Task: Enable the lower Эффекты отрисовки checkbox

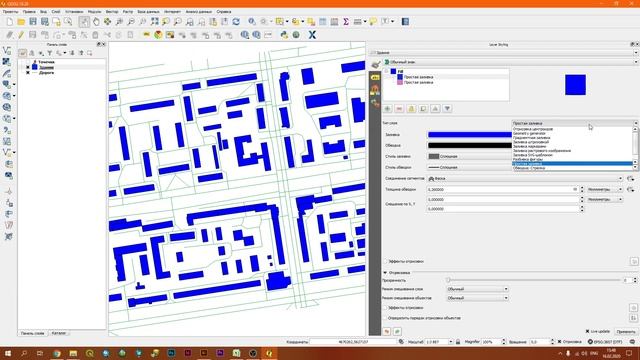Action: [x=385, y=308]
